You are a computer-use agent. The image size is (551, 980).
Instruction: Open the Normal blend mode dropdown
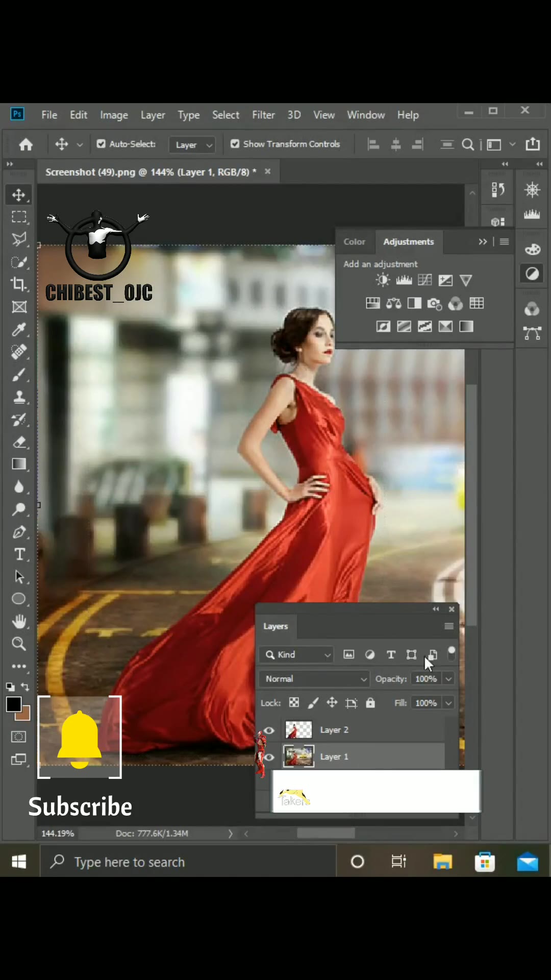pyautogui.click(x=314, y=679)
